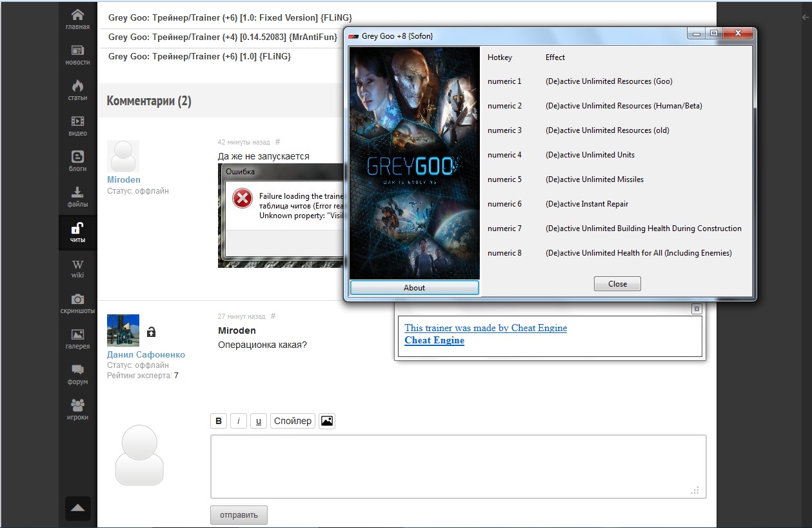The height and width of the screenshot is (528, 812).
Task: Click the Close button in the trainer window
Action: (617, 283)
